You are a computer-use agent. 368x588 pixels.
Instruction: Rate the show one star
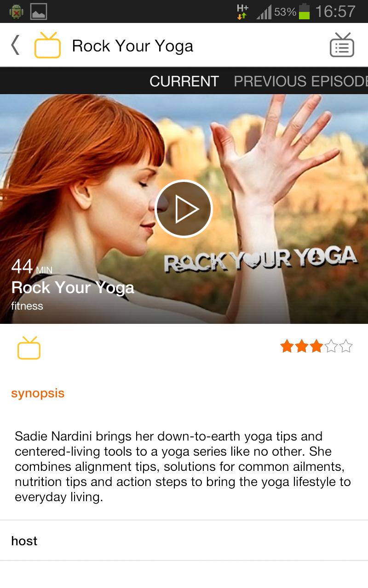[287, 346]
